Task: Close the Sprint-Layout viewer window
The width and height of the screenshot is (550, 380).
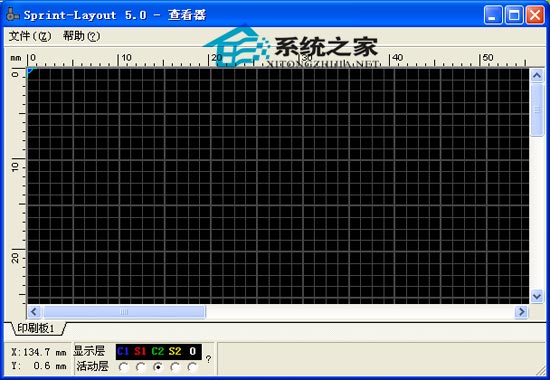Action: point(535,15)
